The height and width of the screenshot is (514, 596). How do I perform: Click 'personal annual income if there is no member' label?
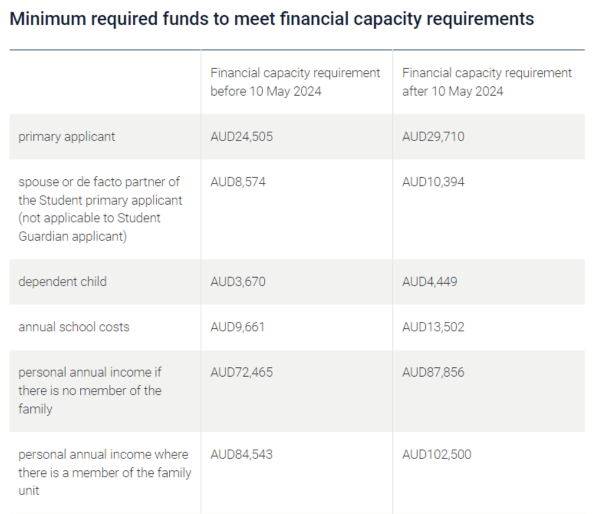90,390
